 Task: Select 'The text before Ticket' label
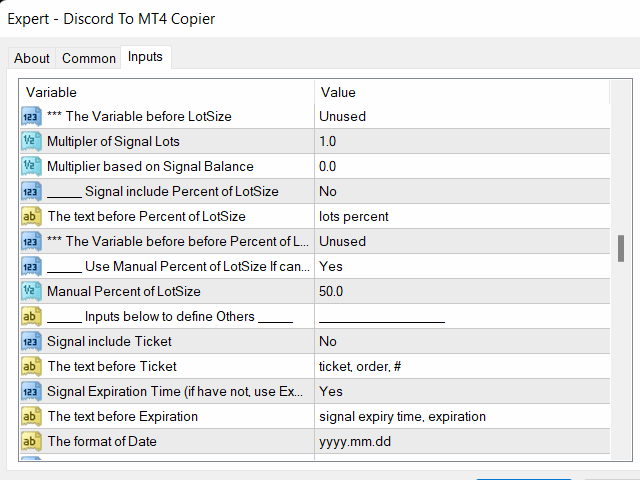pyautogui.click(x=112, y=367)
